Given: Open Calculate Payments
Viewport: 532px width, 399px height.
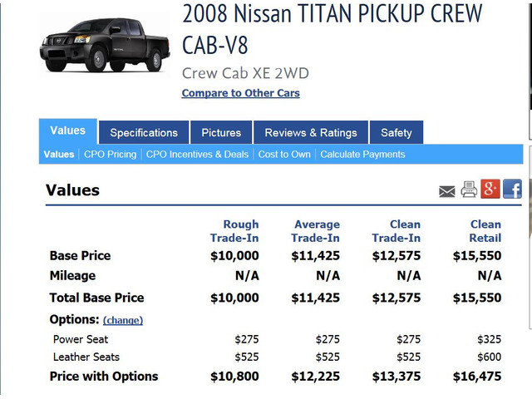Looking at the screenshot, I should (x=362, y=155).
